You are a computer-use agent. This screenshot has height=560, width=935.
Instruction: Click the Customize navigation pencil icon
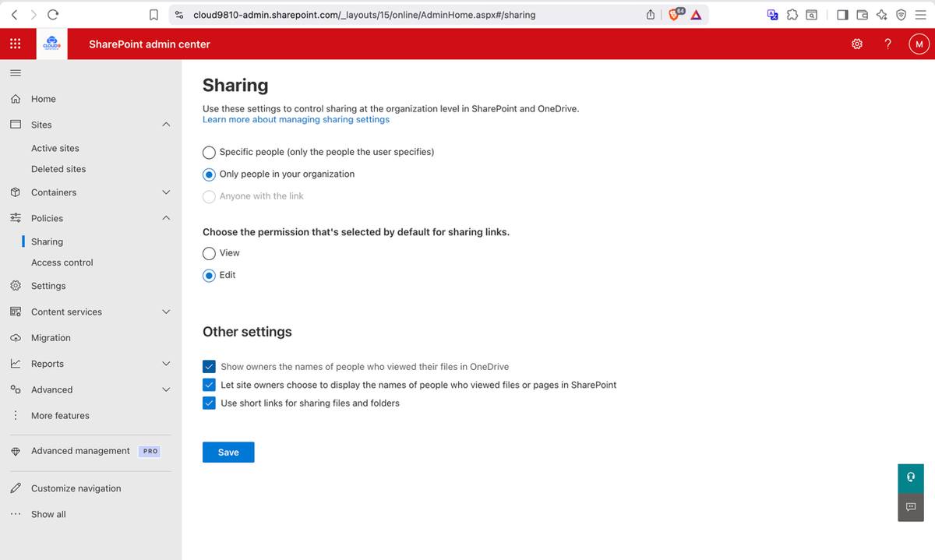tap(15, 488)
